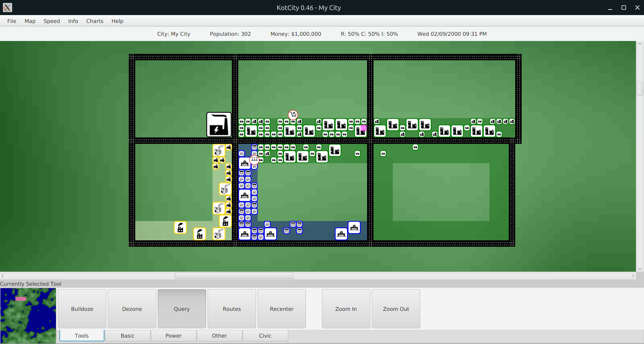Viewport: 644px width, 344px height.
Task: Click the top-right commercial building in blue zone
Action: (354, 227)
